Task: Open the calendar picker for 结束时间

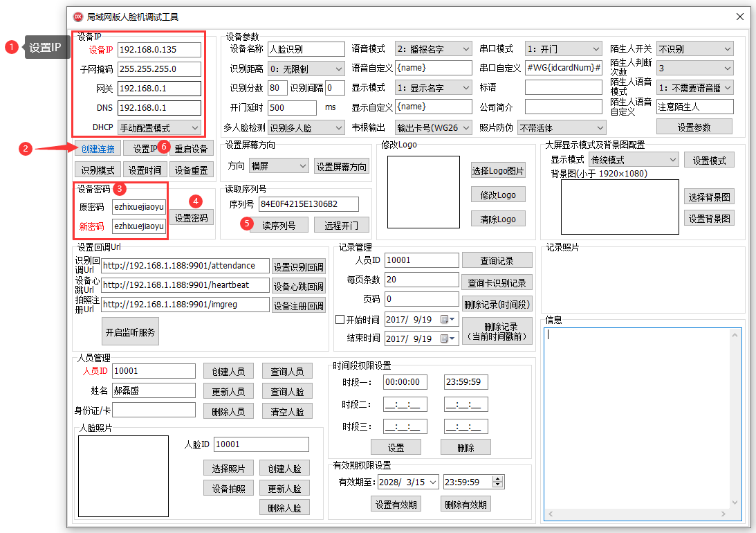Action: 445,338
